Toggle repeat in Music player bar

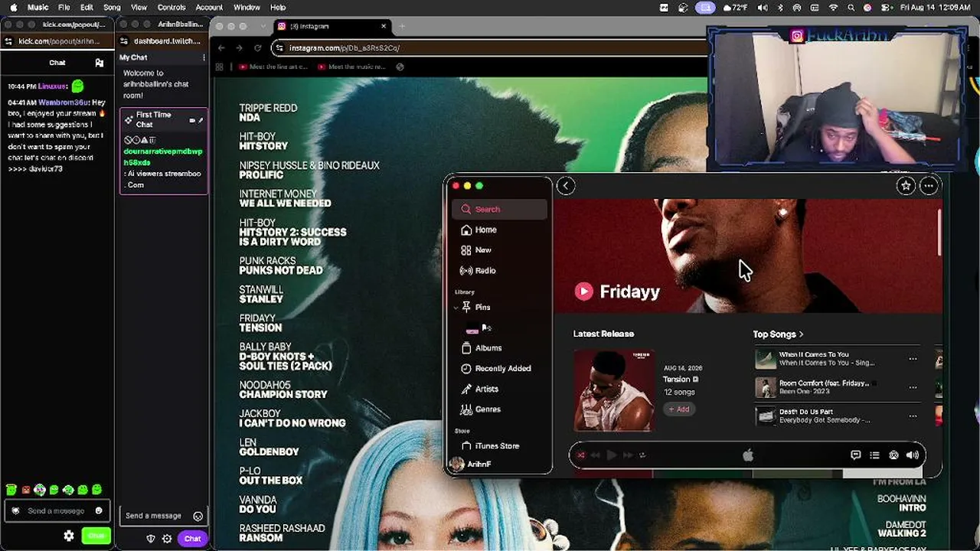coord(642,455)
